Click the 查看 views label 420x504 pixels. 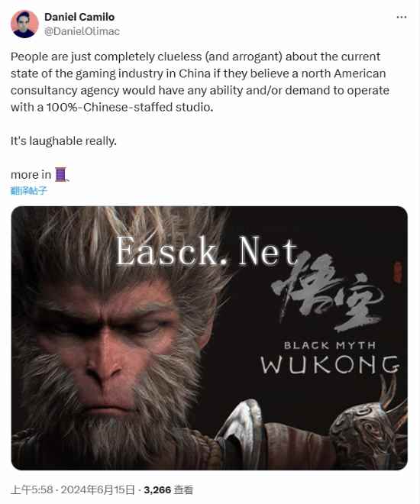point(183,489)
